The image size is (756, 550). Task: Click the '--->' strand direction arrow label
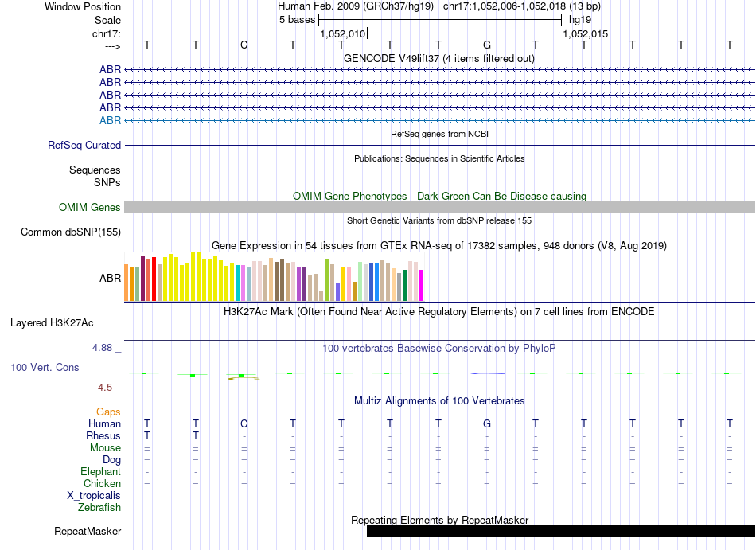[113, 46]
